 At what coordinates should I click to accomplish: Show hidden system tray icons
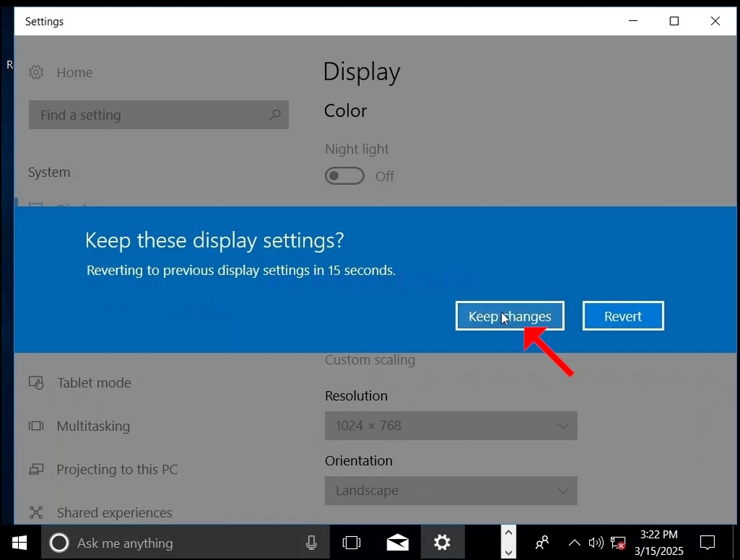574,543
